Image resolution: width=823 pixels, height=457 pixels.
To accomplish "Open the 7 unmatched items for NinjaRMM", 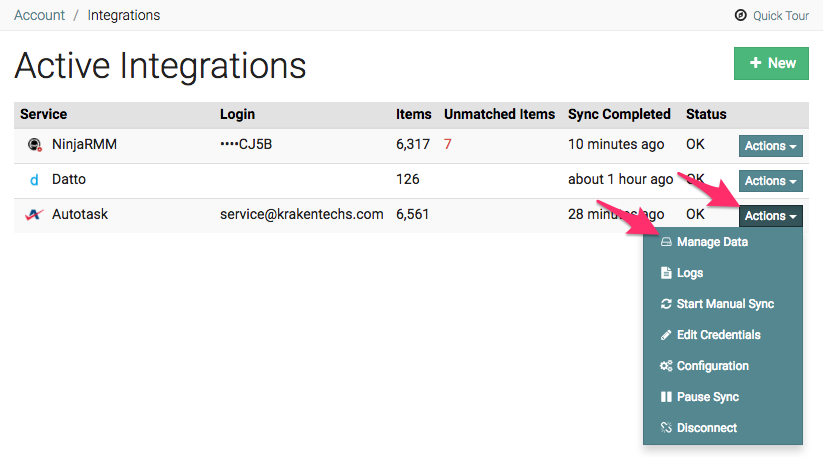I will [x=447, y=144].
